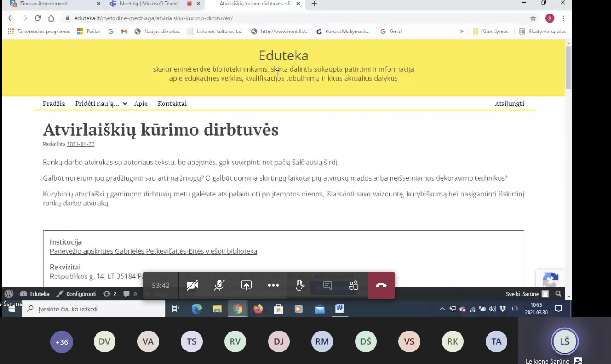Click Atsijungti to log out
Image resolution: width=611 pixels, height=364 pixels.
510,104
